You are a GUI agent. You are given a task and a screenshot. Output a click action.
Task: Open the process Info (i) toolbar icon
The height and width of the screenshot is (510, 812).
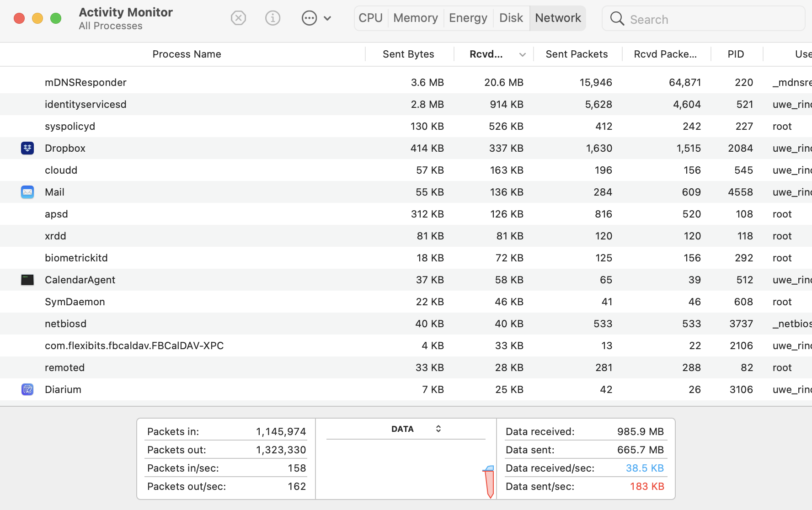click(x=272, y=18)
